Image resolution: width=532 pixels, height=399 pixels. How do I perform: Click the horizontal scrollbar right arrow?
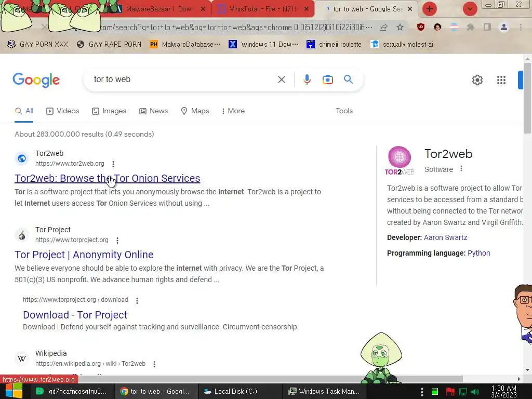pos(519,379)
